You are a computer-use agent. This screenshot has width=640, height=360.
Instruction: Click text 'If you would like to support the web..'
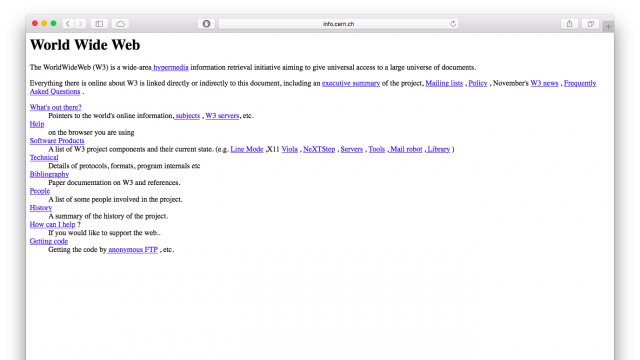click(x=104, y=233)
